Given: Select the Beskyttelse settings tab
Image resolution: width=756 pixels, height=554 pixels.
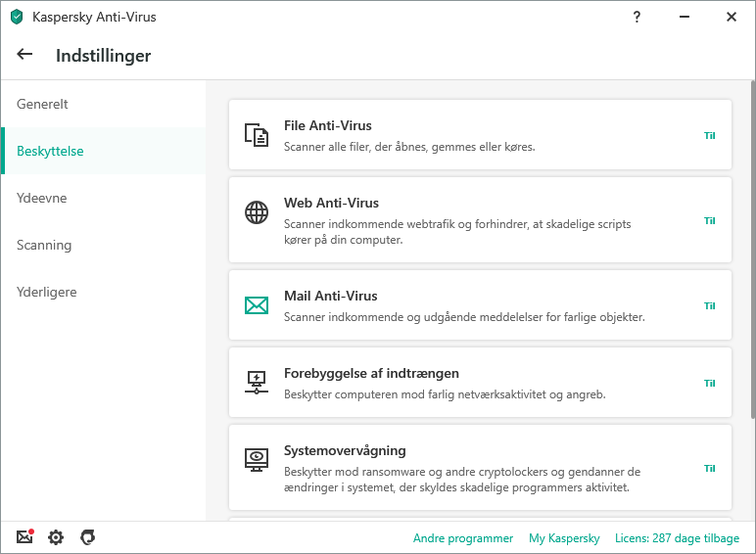Looking at the screenshot, I should (104, 151).
